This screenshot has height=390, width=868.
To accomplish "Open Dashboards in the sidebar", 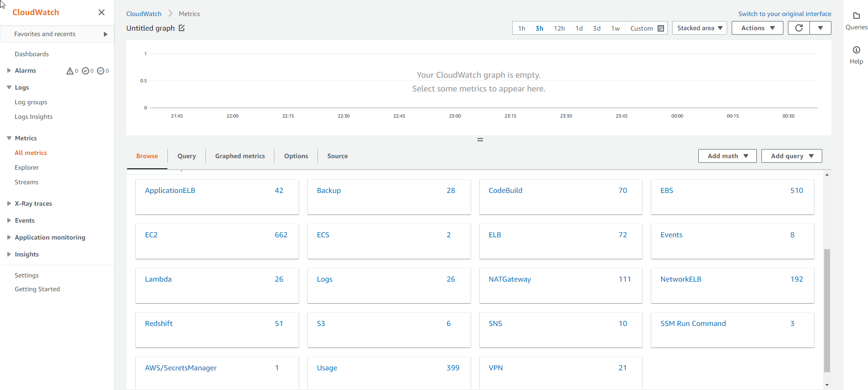I will (x=32, y=54).
